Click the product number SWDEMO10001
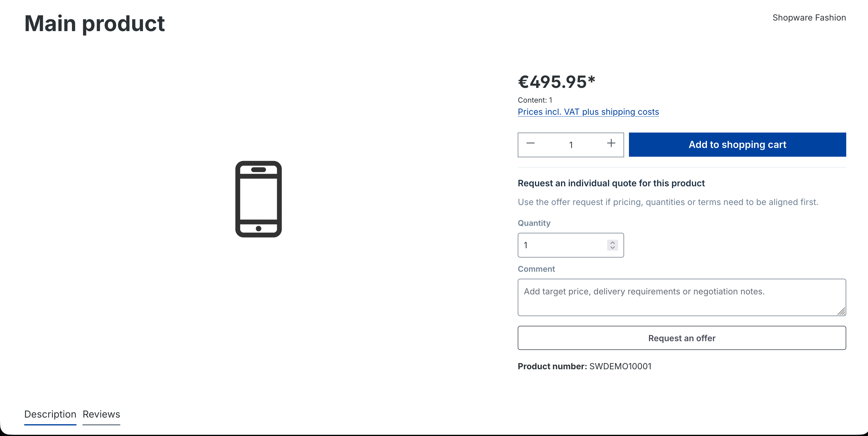 pos(620,366)
